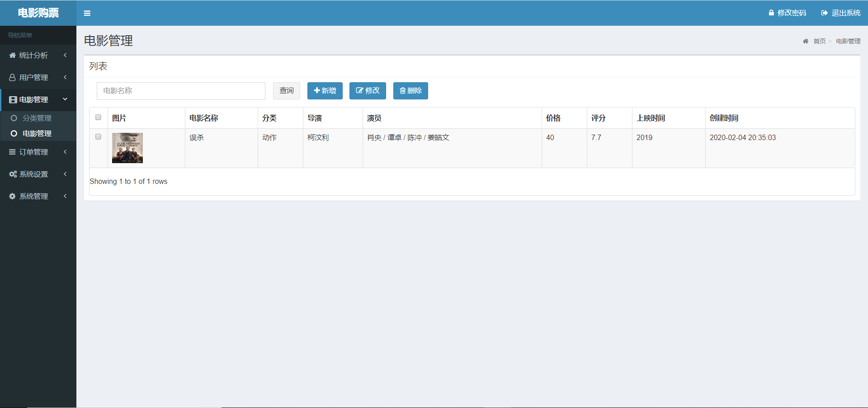
Task: Open the 系统设置 sidebar menu
Action: tap(38, 174)
